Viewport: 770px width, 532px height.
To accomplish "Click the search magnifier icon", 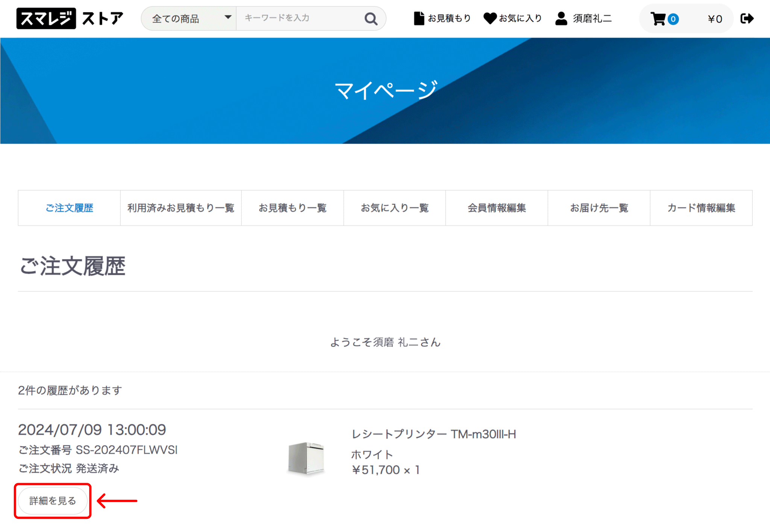I will [371, 18].
